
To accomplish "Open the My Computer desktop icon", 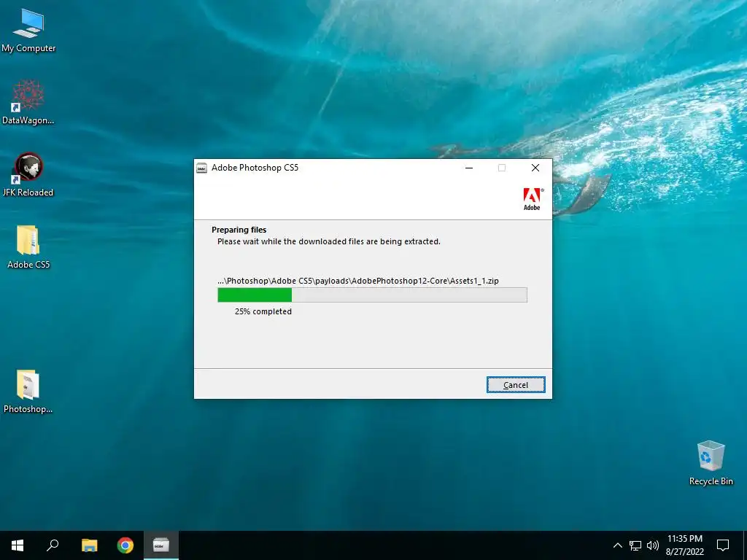I will [x=28, y=30].
